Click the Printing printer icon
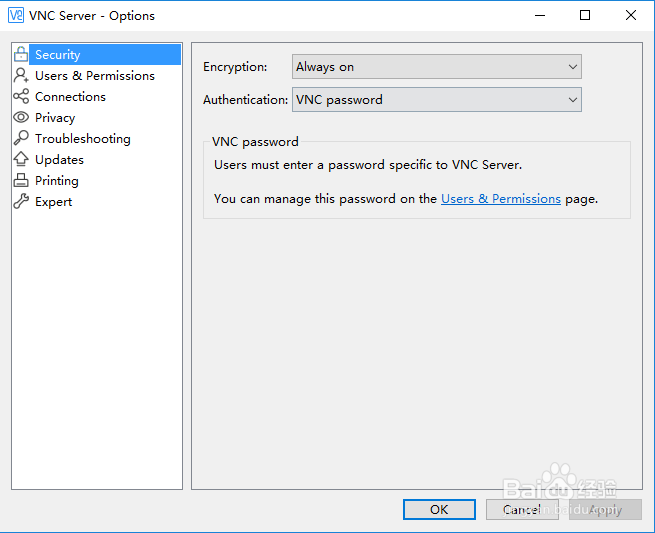 [x=21, y=181]
